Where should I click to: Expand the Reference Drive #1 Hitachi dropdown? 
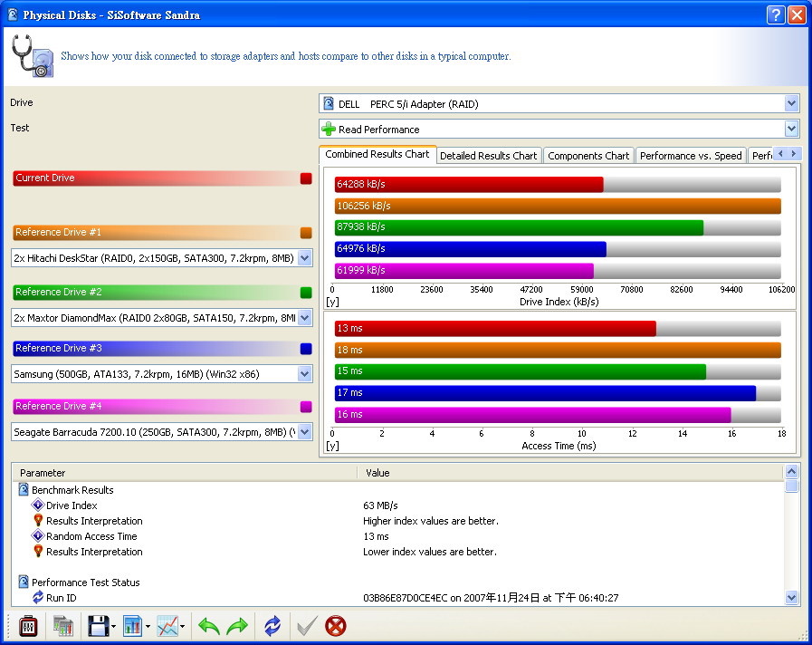click(305, 258)
